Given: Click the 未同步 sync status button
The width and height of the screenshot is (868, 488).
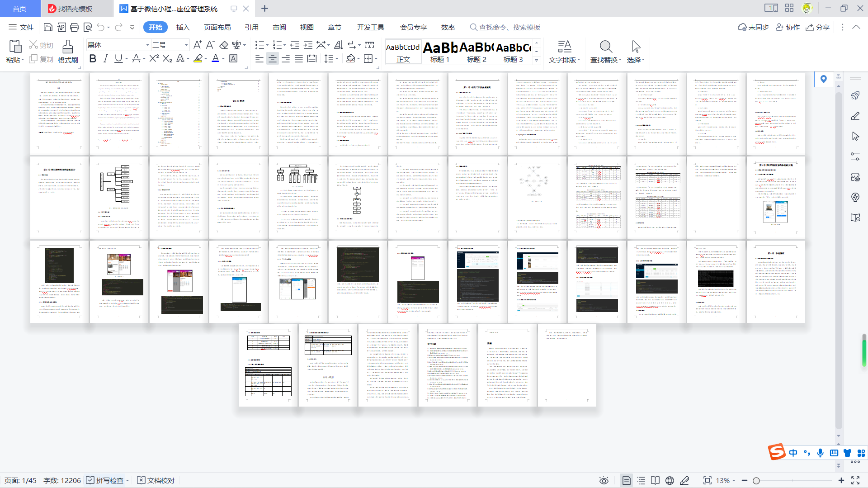Looking at the screenshot, I should (753, 27).
